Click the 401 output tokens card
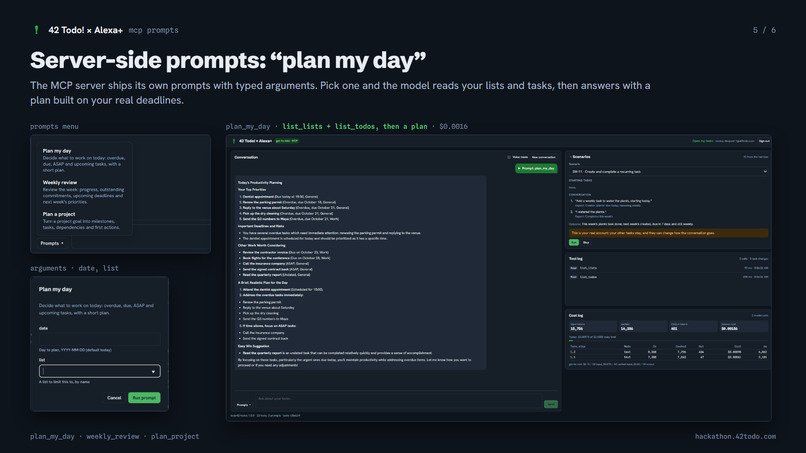 [693, 327]
